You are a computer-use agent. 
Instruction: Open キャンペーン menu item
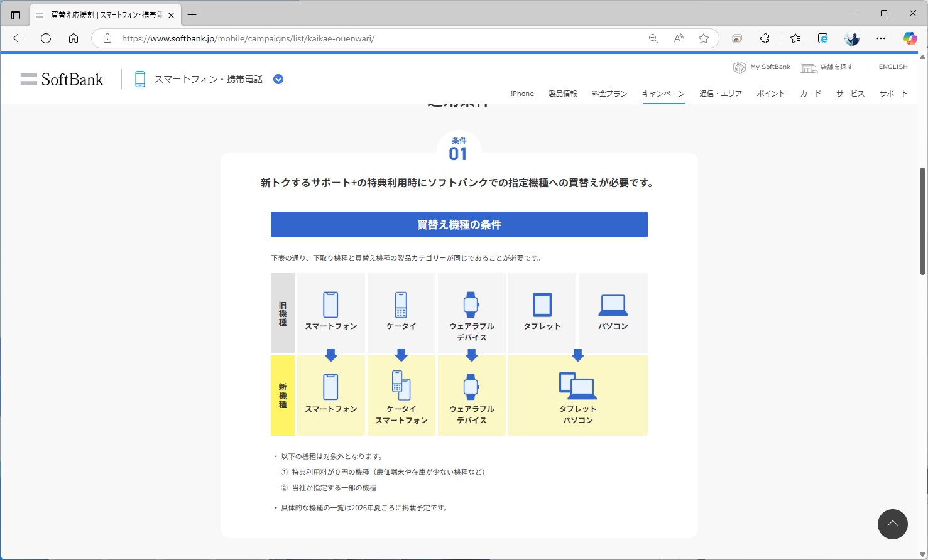[663, 94]
